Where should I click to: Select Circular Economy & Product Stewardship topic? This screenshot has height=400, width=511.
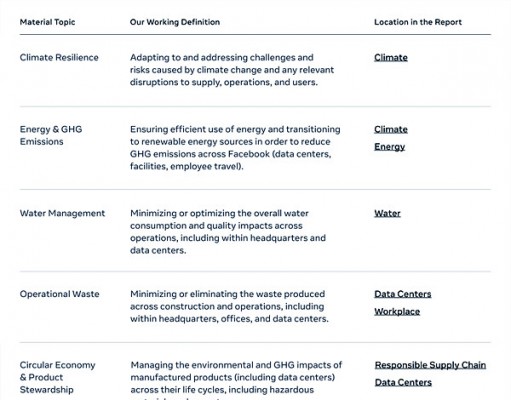[57, 377]
